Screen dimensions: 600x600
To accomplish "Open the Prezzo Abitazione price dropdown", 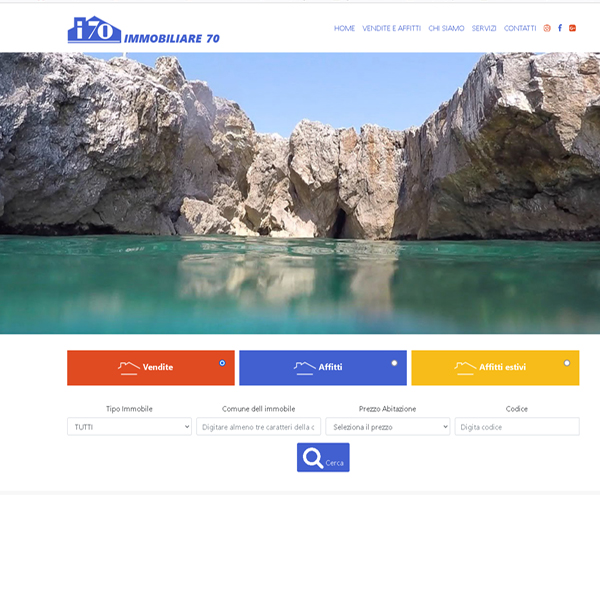I will point(388,427).
